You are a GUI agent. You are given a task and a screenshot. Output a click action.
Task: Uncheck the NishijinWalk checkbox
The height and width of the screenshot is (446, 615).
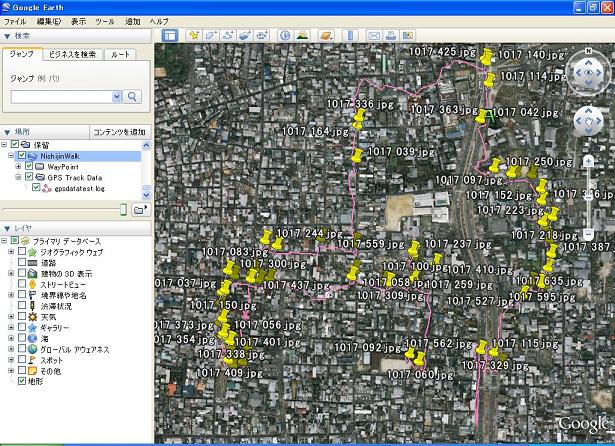click(22, 155)
